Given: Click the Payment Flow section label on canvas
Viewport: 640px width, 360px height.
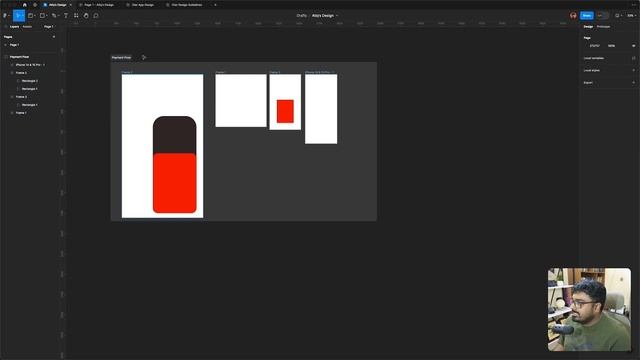Looking at the screenshot, I should click(x=121, y=58).
